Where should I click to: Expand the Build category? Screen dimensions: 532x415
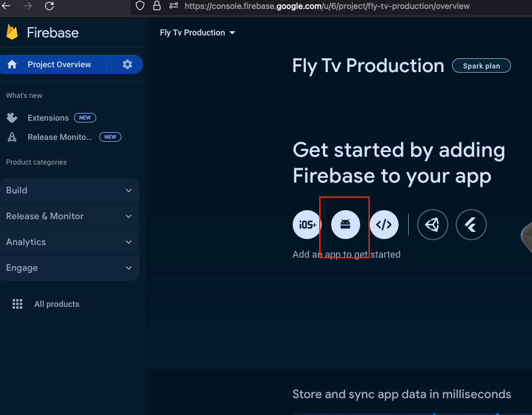point(69,190)
